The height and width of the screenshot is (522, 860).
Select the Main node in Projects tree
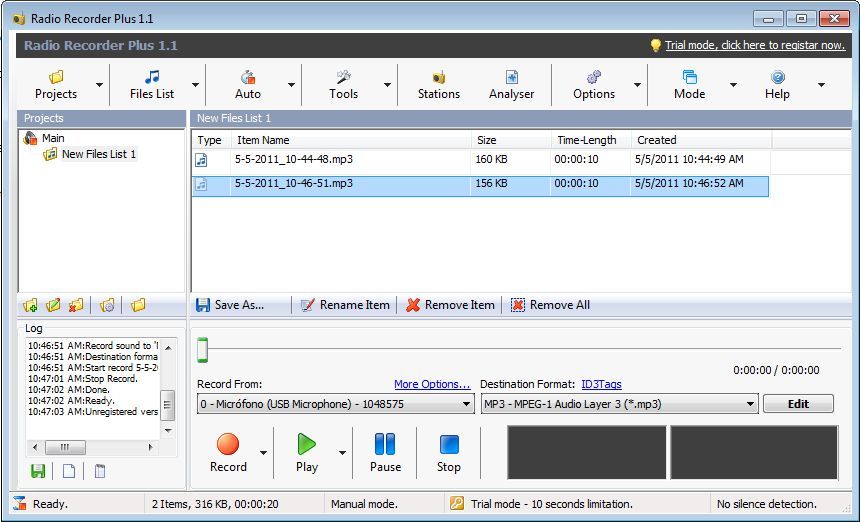53,138
